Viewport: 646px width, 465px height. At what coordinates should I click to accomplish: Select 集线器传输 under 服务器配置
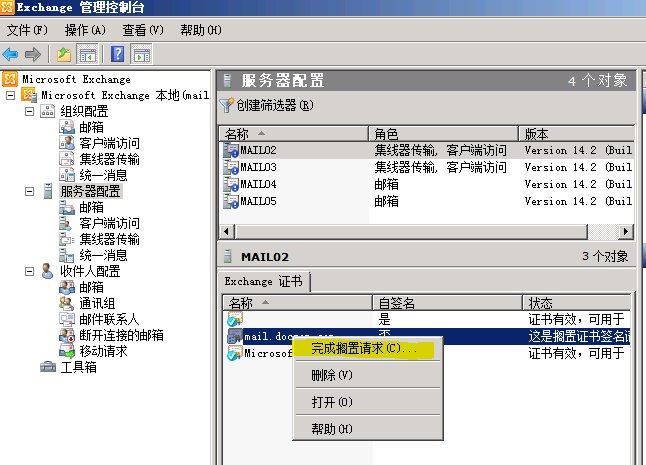coord(110,239)
